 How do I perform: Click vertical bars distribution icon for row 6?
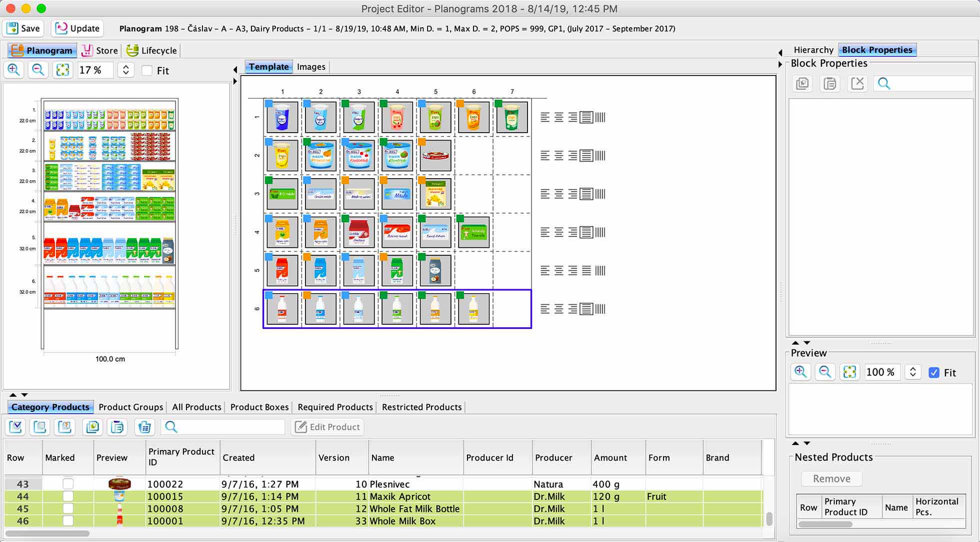tap(600, 309)
